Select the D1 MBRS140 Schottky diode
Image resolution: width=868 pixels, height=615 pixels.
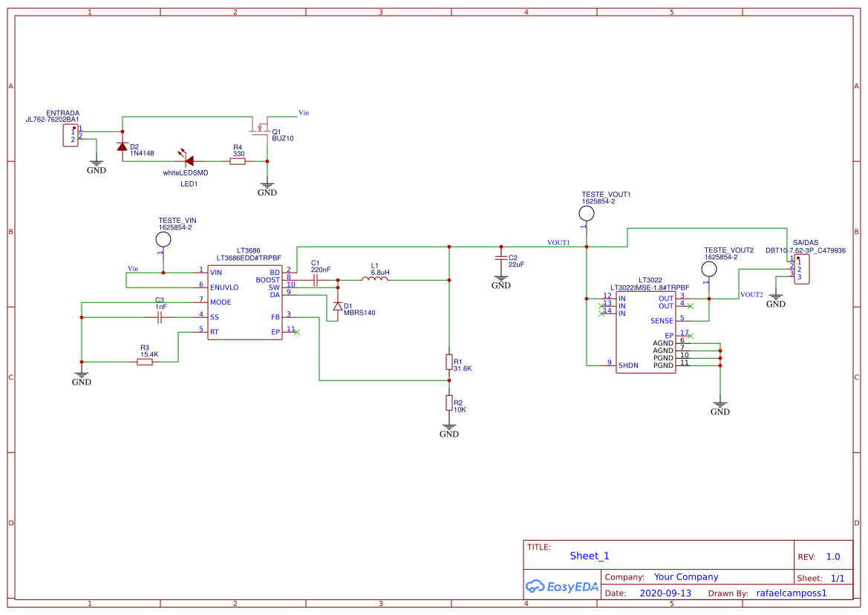tap(338, 306)
